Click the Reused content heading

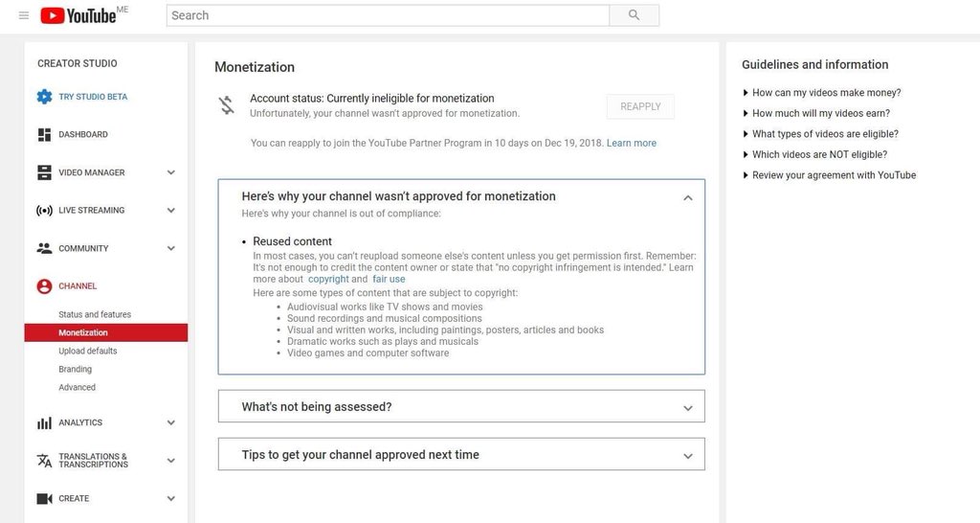(293, 241)
